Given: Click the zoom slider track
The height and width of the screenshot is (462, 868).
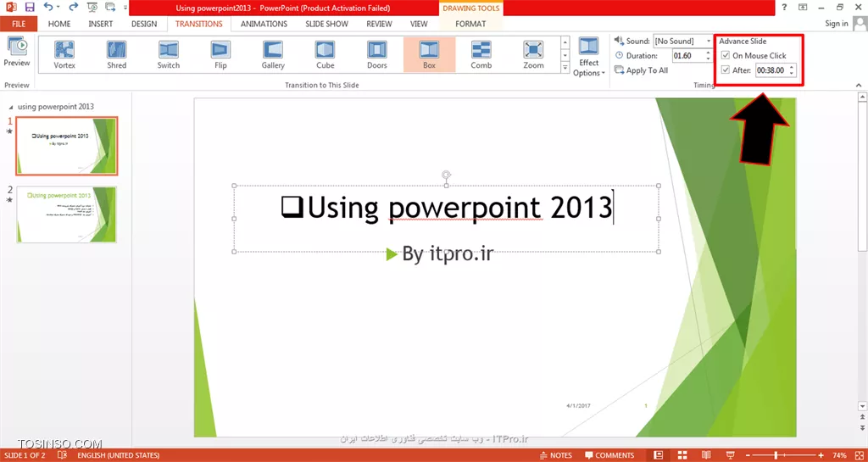Looking at the screenshot, I should click(783, 455).
